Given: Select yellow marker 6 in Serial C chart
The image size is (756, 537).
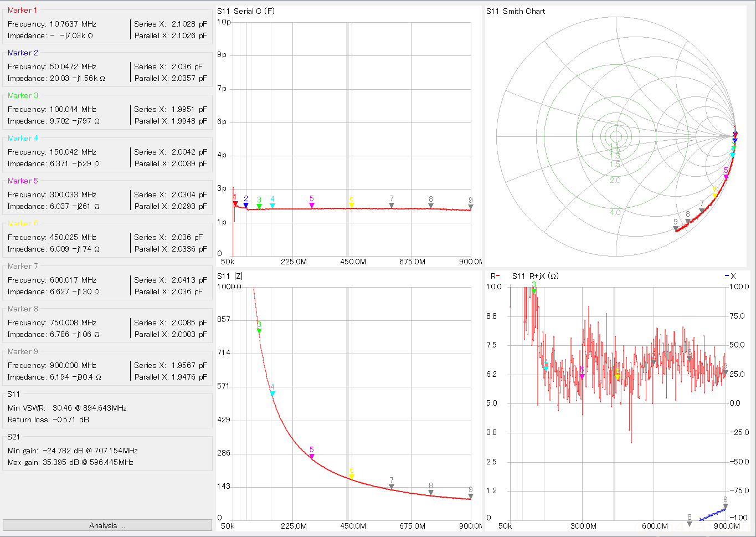Looking at the screenshot, I should (352, 206).
